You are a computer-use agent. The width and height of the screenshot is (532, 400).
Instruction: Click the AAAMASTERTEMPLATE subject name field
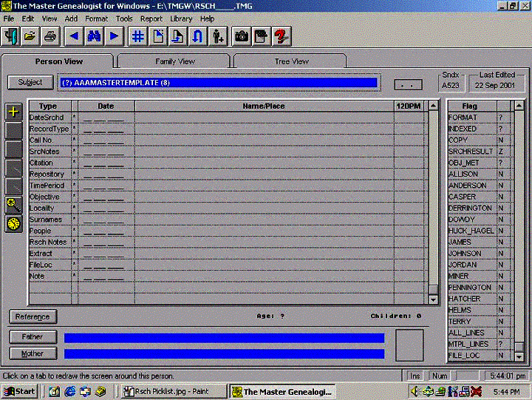coord(219,83)
